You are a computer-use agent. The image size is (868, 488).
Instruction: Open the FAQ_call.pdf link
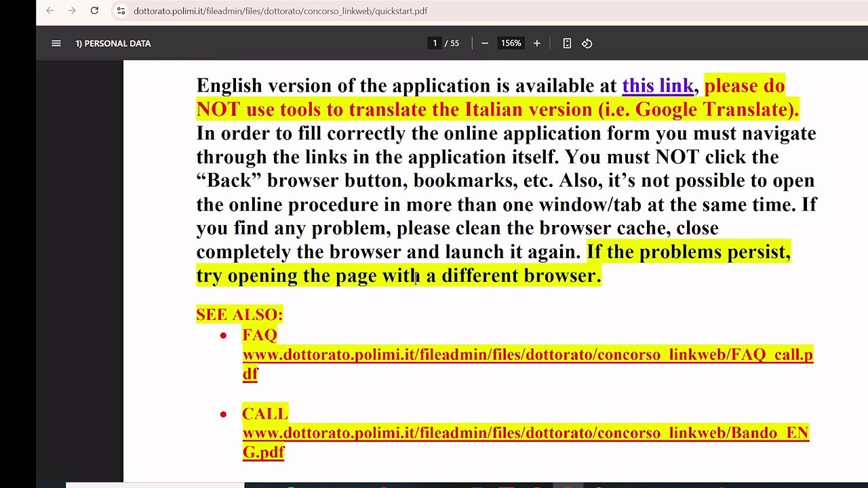click(528, 364)
